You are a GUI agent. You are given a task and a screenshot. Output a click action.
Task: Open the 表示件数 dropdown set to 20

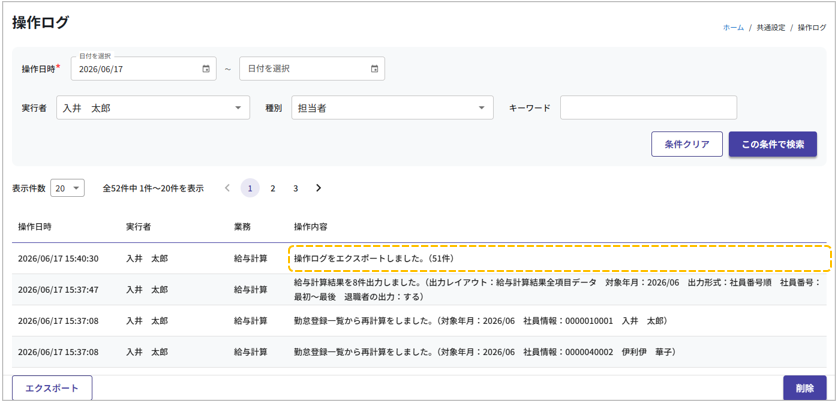point(67,188)
